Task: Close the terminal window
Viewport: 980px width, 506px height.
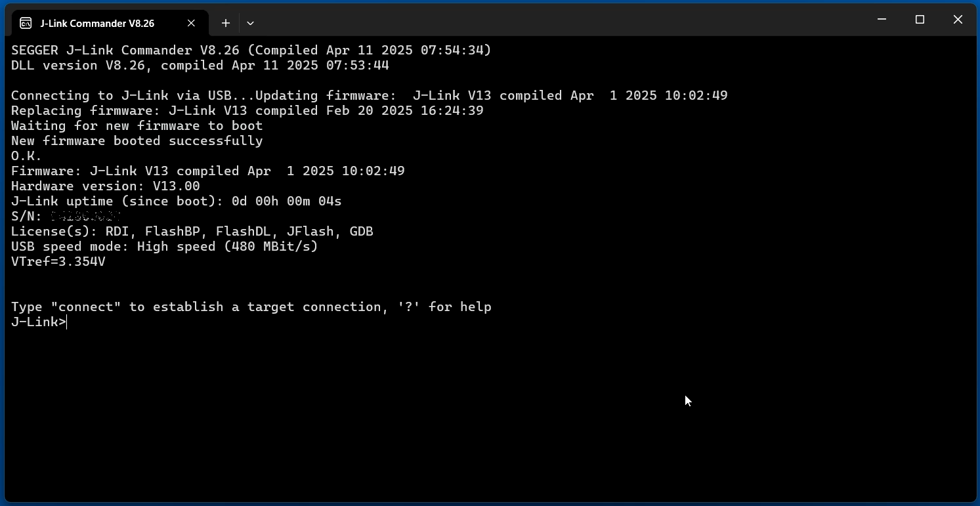Action: click(958, 20)
